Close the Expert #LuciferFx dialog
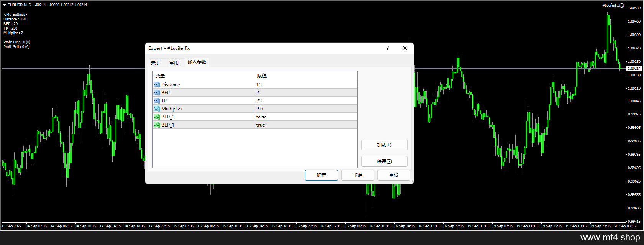The height and width of the screenshot is (245, 644). [405, 48]
